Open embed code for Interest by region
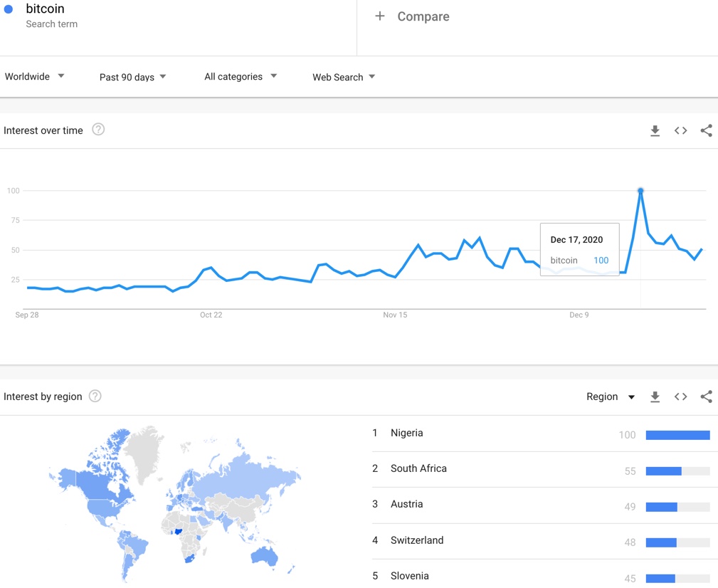Viewport: 718px width, 588px height. 680,397
